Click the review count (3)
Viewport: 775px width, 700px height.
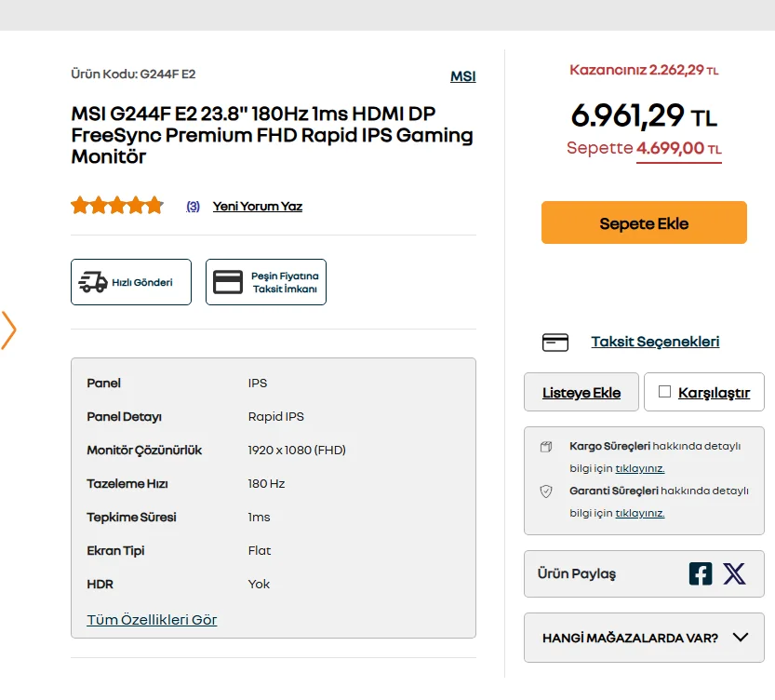pos(193,207)
